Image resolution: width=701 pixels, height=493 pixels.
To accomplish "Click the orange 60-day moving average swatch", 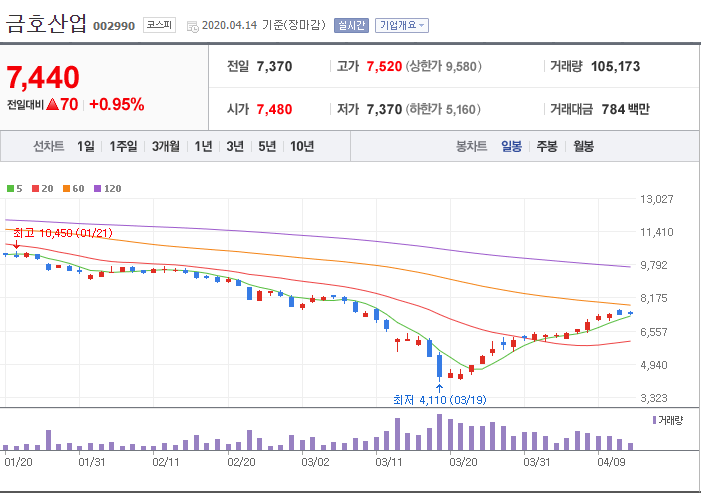I will (x=67, y=189).
